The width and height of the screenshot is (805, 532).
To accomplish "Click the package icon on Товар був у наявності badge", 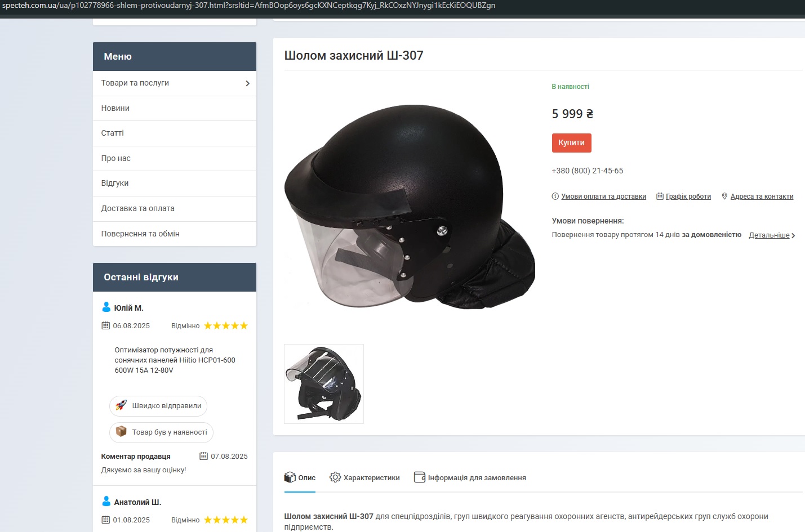I will [121, 432].
